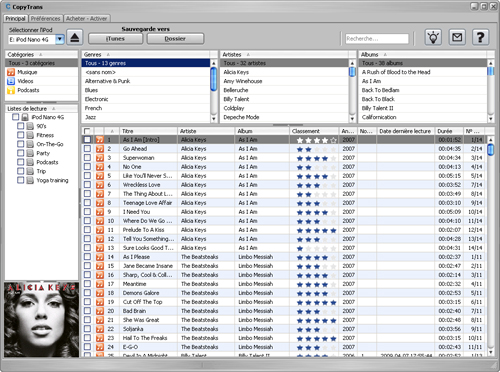
Task: Click the Yoga training playlist icon
Action: (x=30, y=180)
